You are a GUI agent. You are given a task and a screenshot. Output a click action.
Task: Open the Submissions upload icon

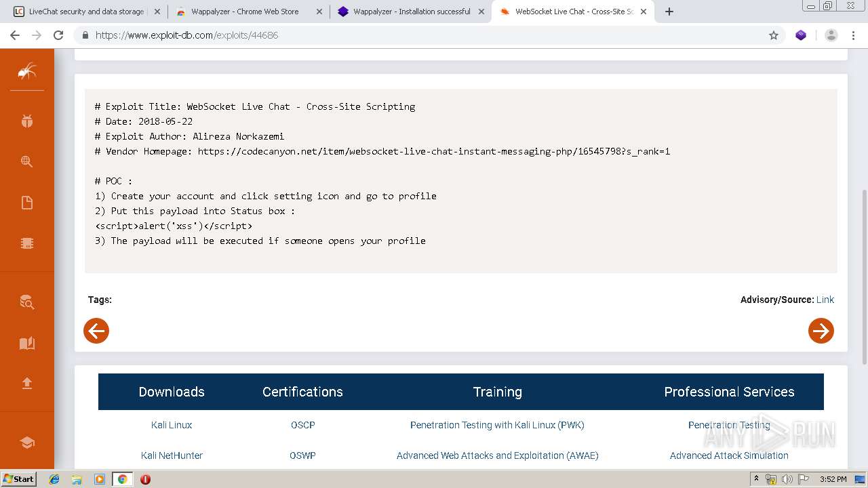click(27, 384)
